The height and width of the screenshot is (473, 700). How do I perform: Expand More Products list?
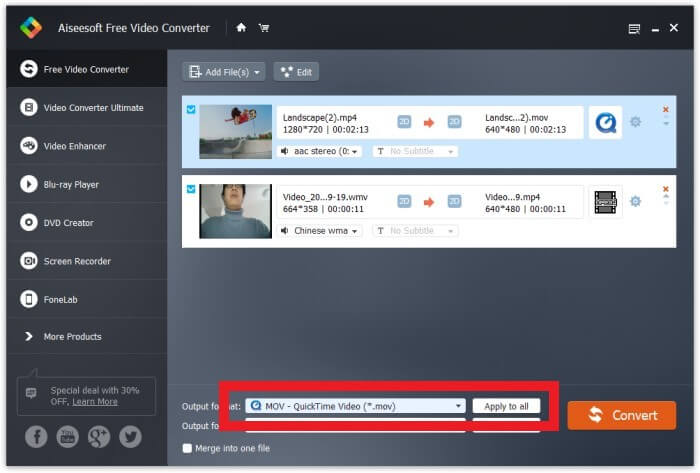pos(87,336)
